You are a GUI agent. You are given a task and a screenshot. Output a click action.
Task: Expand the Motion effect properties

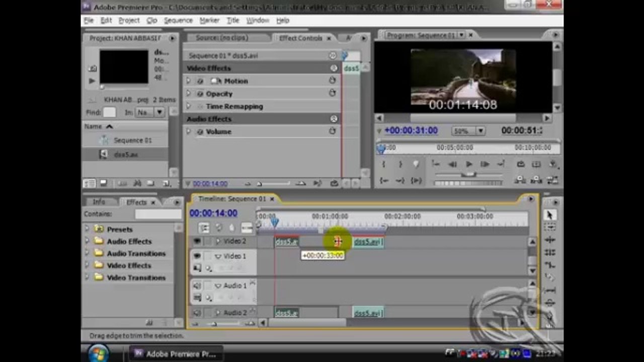pos(189,81)
